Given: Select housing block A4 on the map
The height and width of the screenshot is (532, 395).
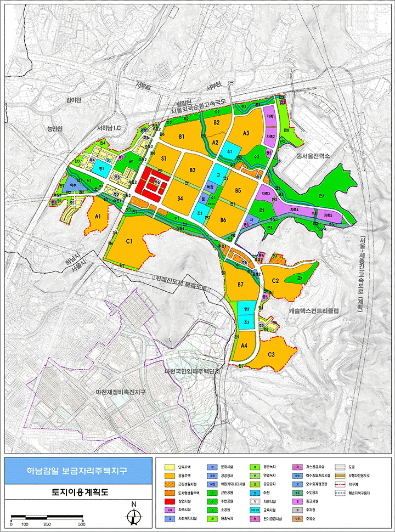Looking at the screenshot, I should coord(244,347).
